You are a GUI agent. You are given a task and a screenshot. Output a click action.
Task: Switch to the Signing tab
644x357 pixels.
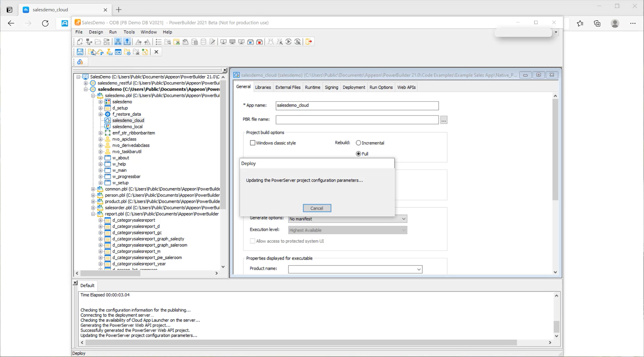pyautogui.click(x=331, y=87)
